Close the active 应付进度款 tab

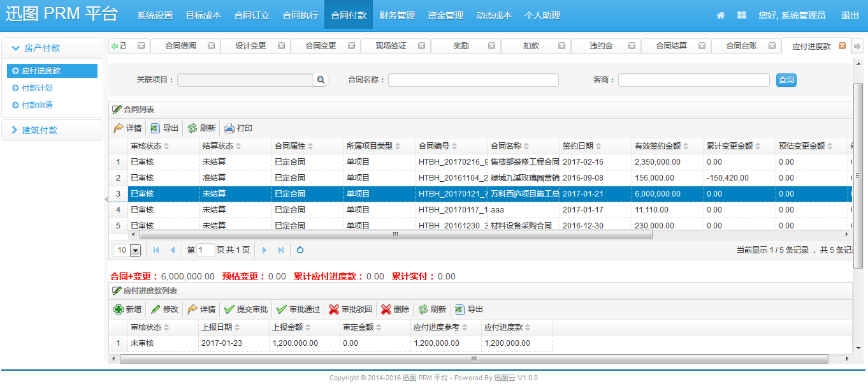pyautogui.click(x=842, y=46)
